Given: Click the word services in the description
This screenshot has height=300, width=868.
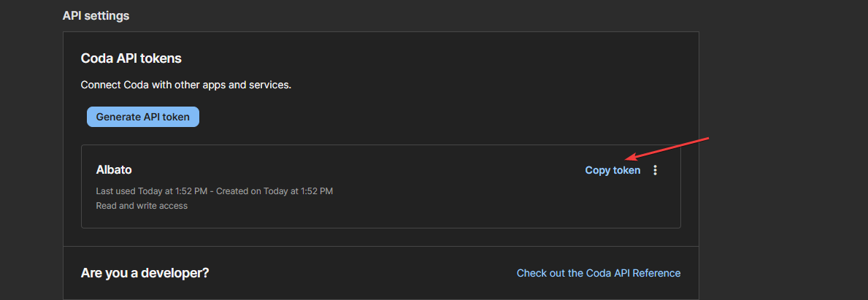Looking at the screenshot, I should pos(270,85).
